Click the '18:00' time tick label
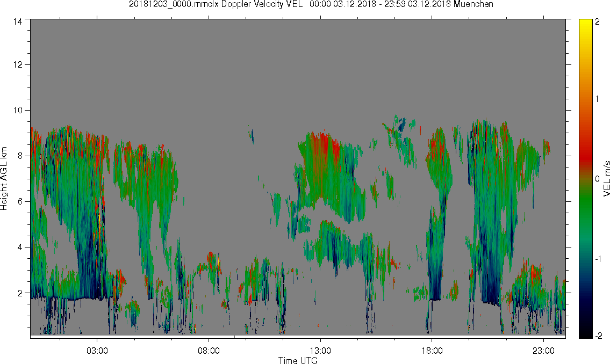 (x=432, y=351)
